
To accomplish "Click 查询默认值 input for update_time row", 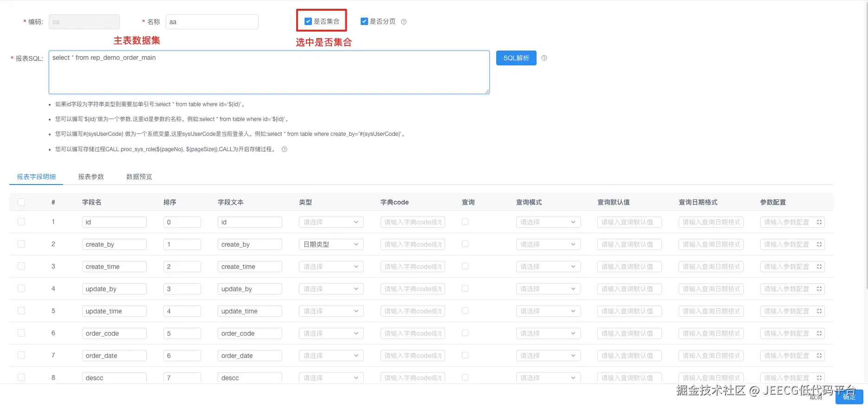I will (x=629, y=311).
